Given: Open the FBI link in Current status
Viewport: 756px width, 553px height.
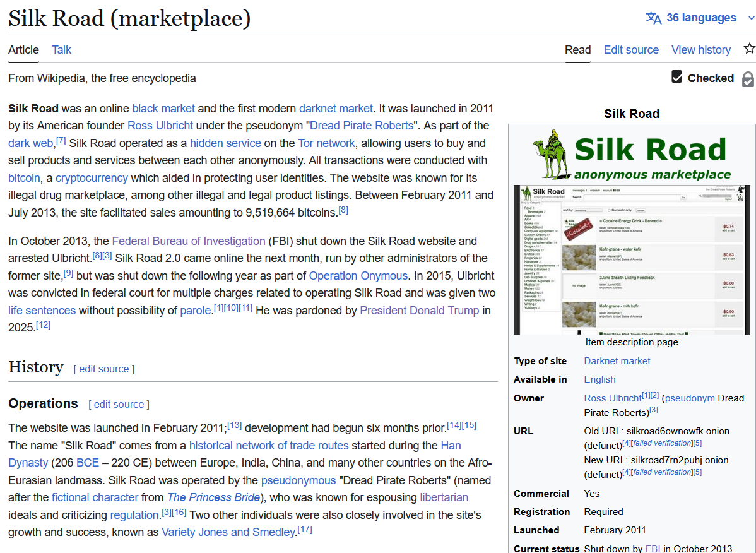Looking at the screenshot, I should (x=653, y=549).
